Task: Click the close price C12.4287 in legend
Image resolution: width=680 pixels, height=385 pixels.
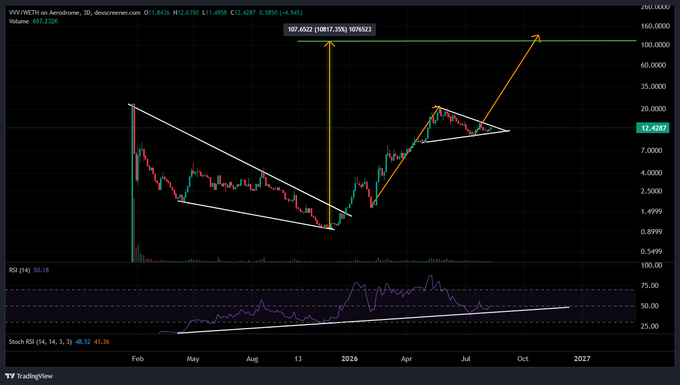Action: point(243,13)
